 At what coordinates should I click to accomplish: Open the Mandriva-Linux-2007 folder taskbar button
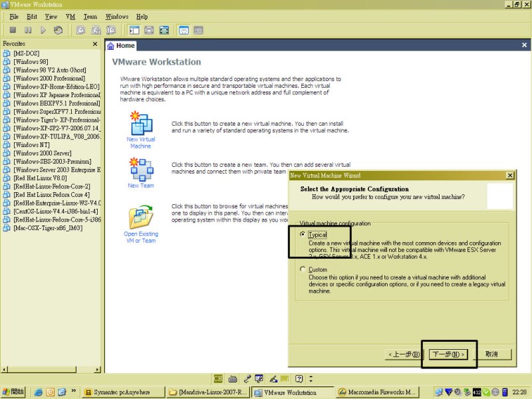click(x=208, y=392)
